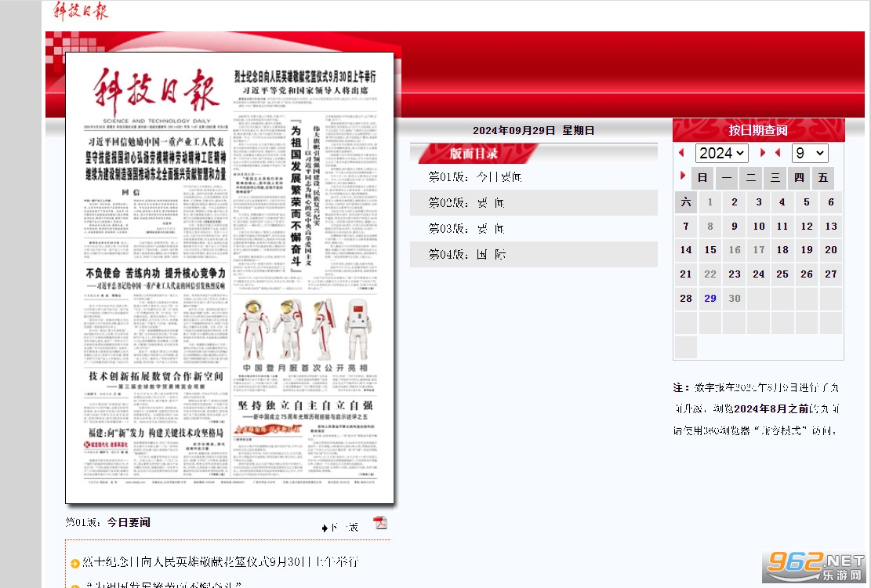Click 第01版 今日要闻 label under the thumbnail
Screen dimensions: 871x588
[107, 522]
